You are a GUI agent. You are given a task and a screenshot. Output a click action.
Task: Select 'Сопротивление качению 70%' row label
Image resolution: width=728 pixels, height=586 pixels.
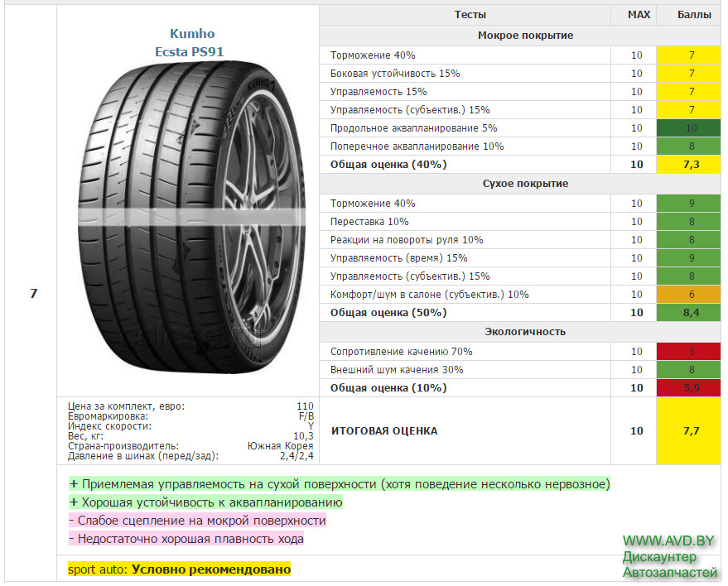(402, 351)
